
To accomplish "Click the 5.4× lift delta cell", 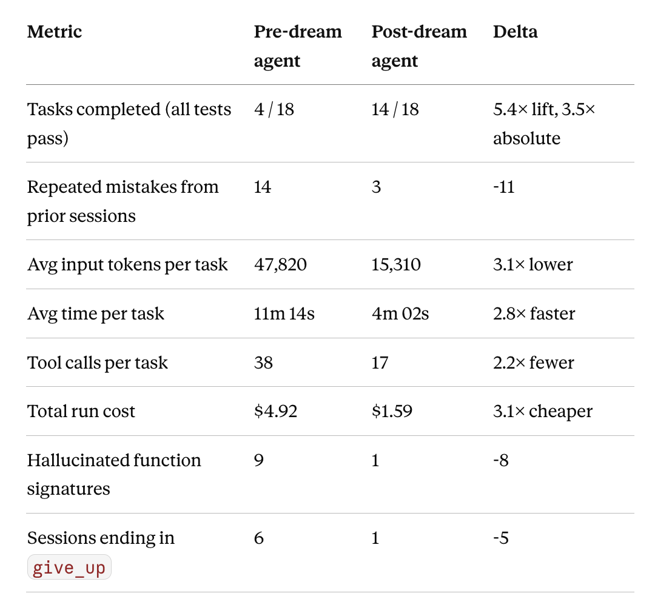I will click(544, 124).
